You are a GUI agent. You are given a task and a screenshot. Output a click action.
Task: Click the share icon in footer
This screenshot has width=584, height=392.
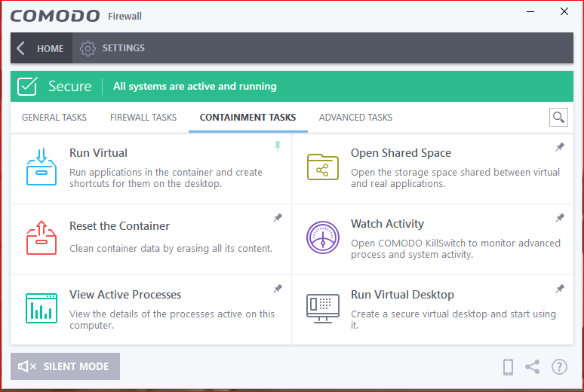click(532, 366)
